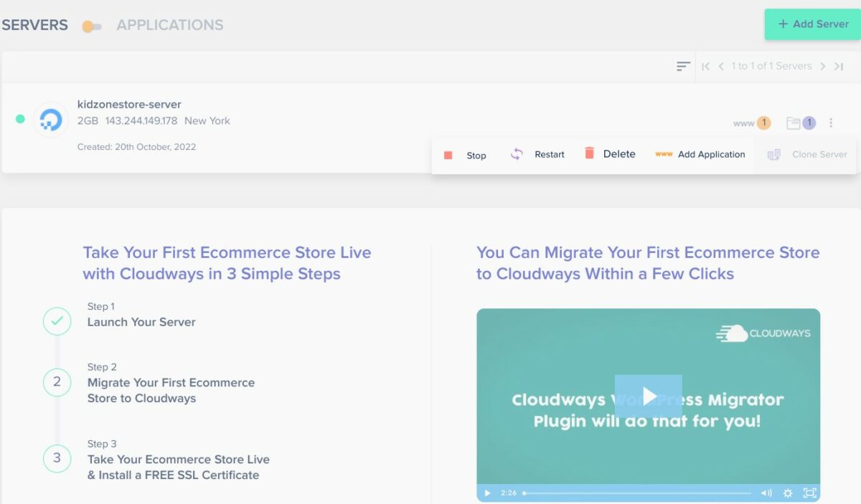The height and width of the screenshot is (504, 861).
Task: Enter fullscreen mode on the video
Action: point(809,493)
